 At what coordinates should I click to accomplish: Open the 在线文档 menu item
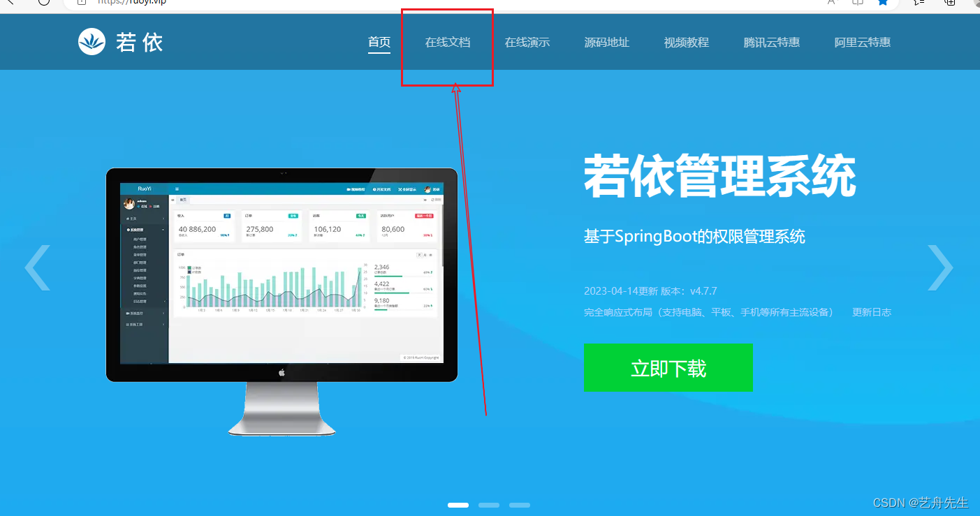[448, 42]
